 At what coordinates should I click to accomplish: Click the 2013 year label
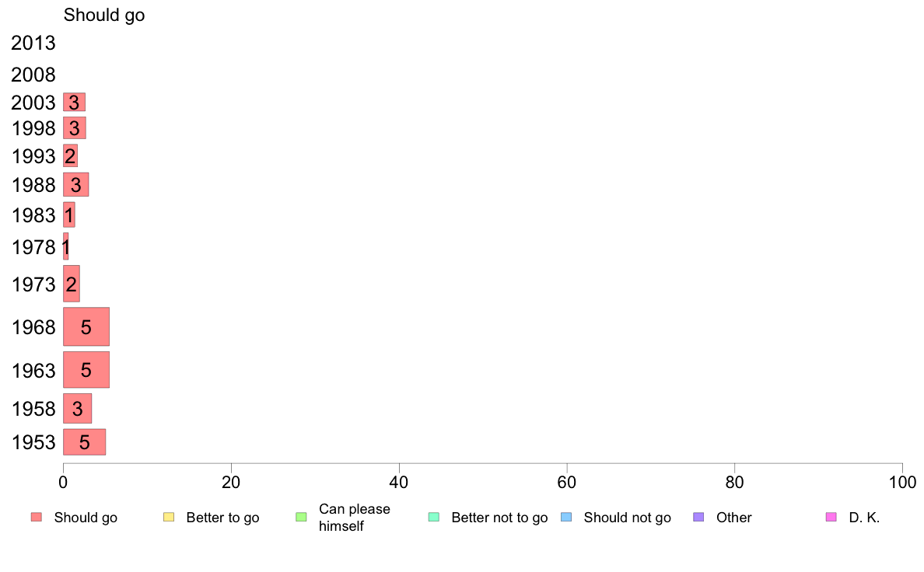(x=33, y=43)
